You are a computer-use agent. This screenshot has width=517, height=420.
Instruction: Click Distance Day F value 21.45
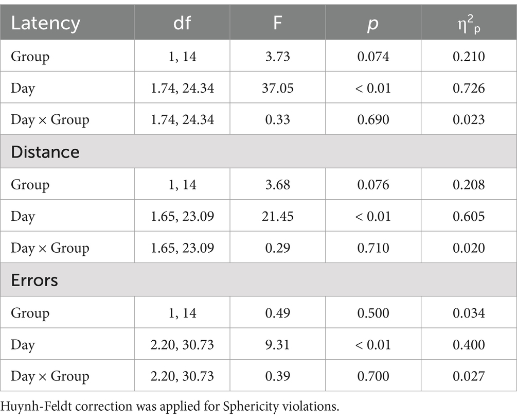pyautogui.click(x=278, y=216)
